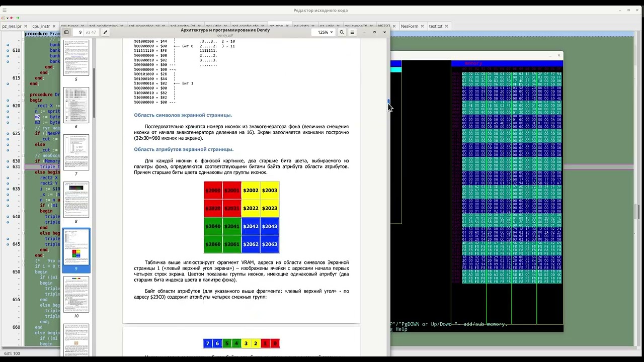The height and width of the screenshot is (362, 644).
Task: Switch to the NesForm tab
Action: click(x=410, y=26)
